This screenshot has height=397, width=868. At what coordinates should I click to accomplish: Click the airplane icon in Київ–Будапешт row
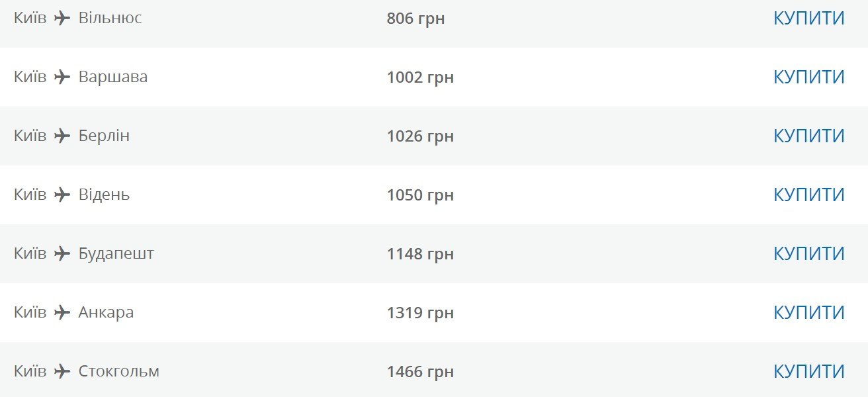pyautogui.click(x=62, y=254)
